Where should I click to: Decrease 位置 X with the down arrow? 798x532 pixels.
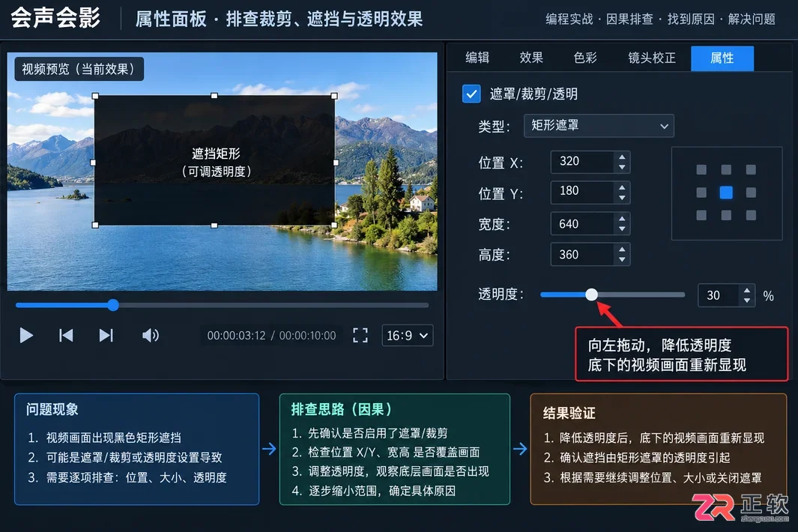(622, 168)
